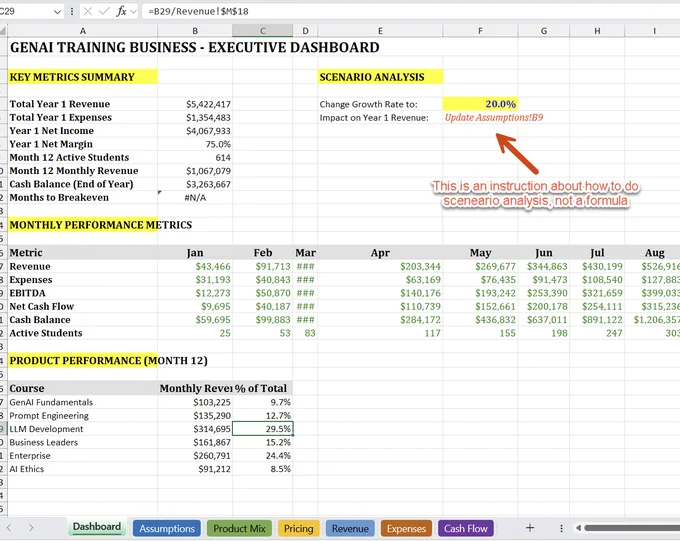Image resolution: width=680 pixels, height=541 pixels.
Task: Select column C header
Action: (x=262, y=31)
